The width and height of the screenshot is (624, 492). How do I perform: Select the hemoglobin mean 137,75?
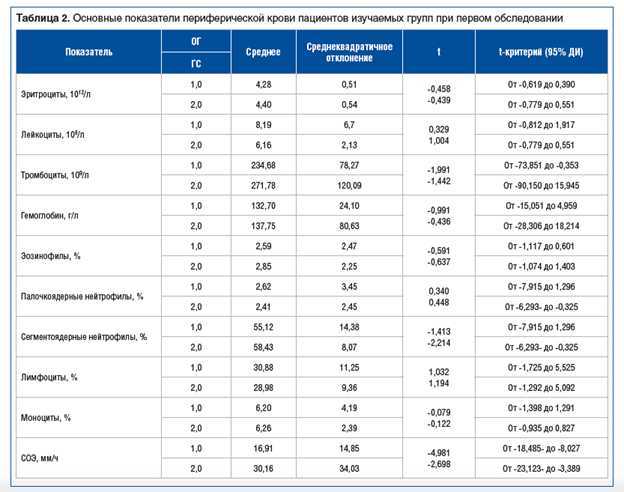click(263, 226)
